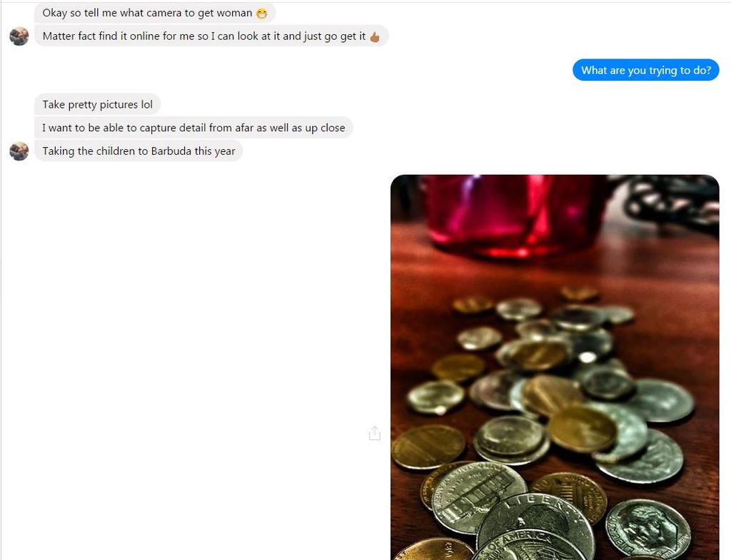Viewport: 731px width, 560px height.
Task: Click the grinning emoji after 'get woman'
Action: (262, 14)
